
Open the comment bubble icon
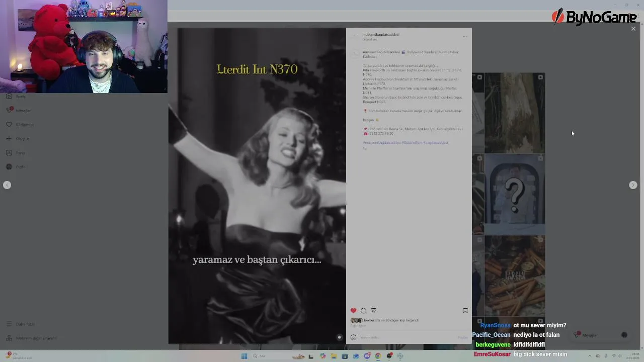[x=363, y=311]
